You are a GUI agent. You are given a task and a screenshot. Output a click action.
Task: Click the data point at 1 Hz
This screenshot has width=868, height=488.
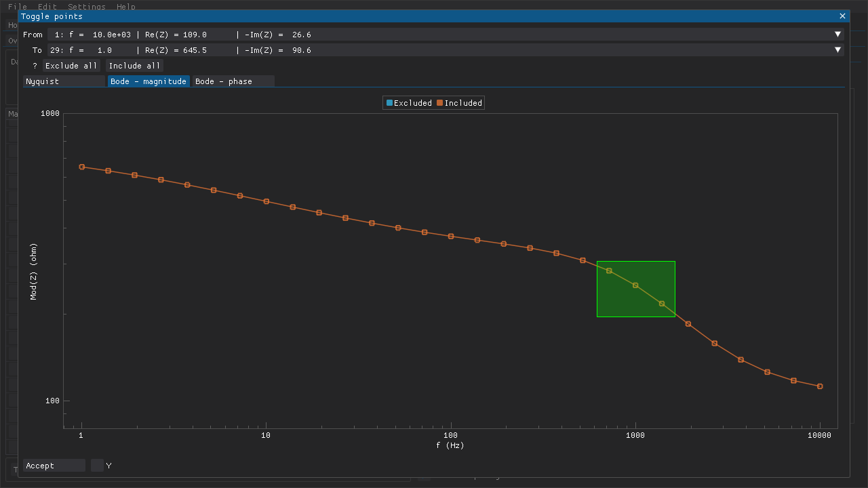(82, 167)
